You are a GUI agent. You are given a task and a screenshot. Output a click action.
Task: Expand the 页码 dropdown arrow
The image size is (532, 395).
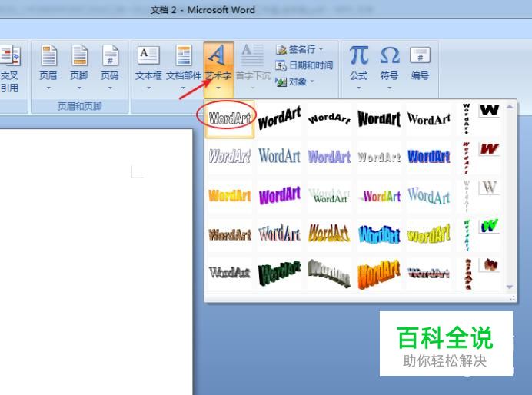[110, 88]
